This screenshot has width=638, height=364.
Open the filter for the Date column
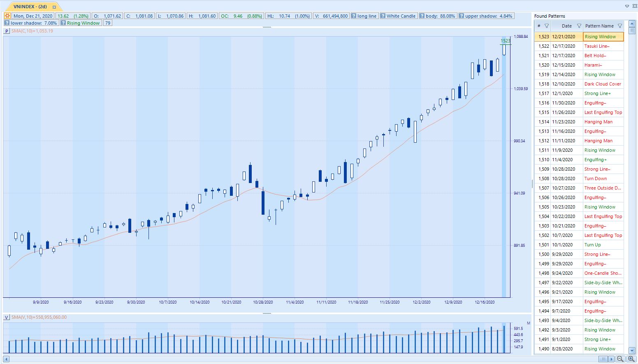coord(579,26)
